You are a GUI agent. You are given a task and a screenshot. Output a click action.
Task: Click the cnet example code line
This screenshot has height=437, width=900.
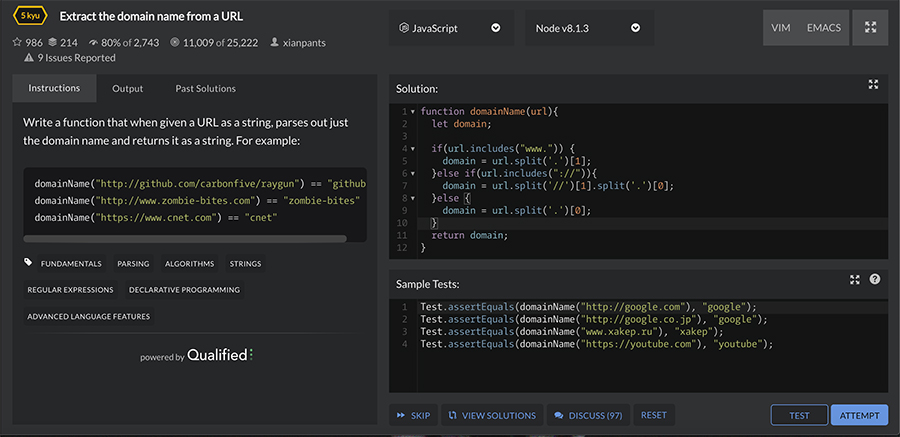pyautogui.click(x=156, y=217)
